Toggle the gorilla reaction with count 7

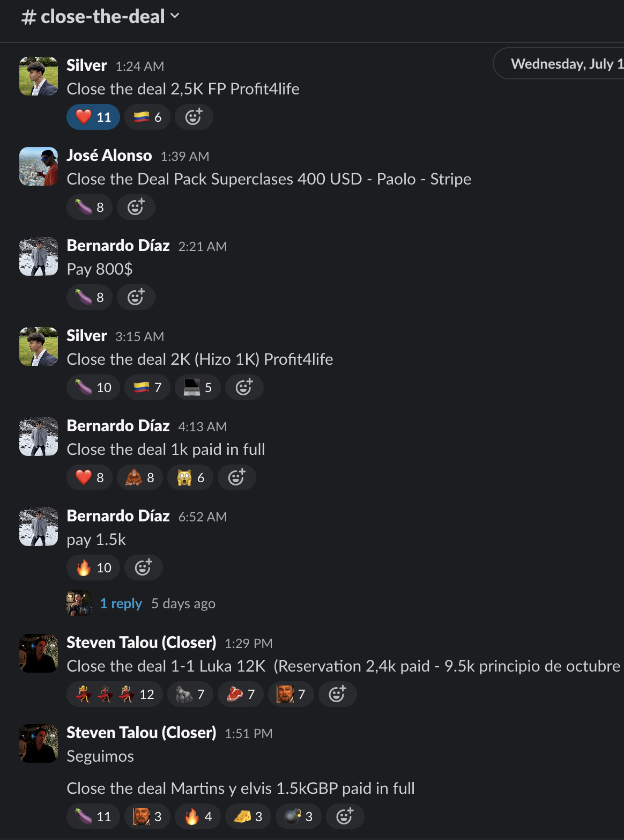click(190, 694)
